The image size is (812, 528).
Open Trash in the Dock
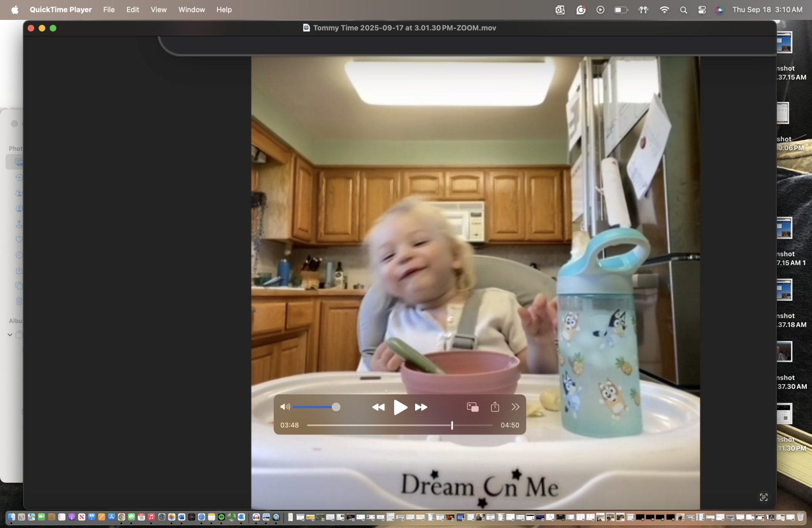(800, 517)
